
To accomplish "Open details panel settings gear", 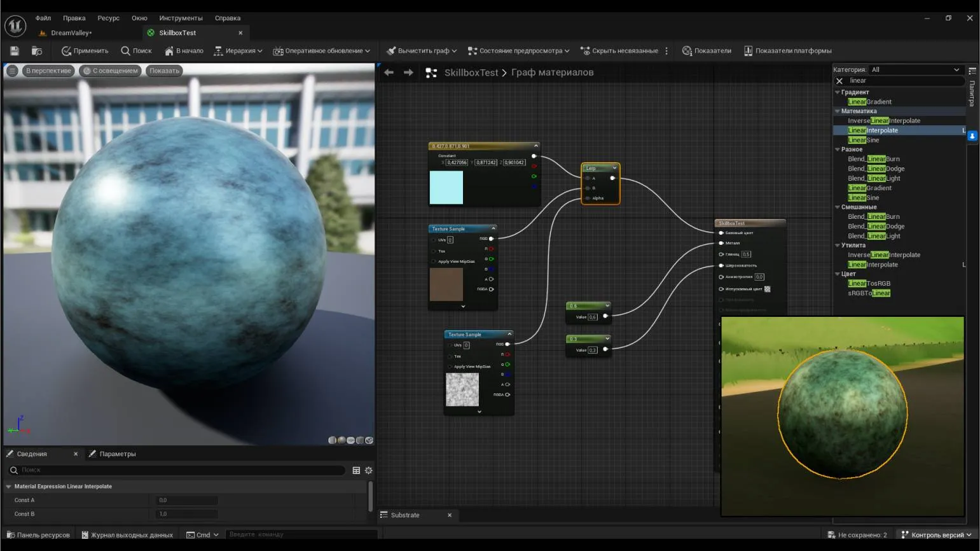I will point(368,470).
